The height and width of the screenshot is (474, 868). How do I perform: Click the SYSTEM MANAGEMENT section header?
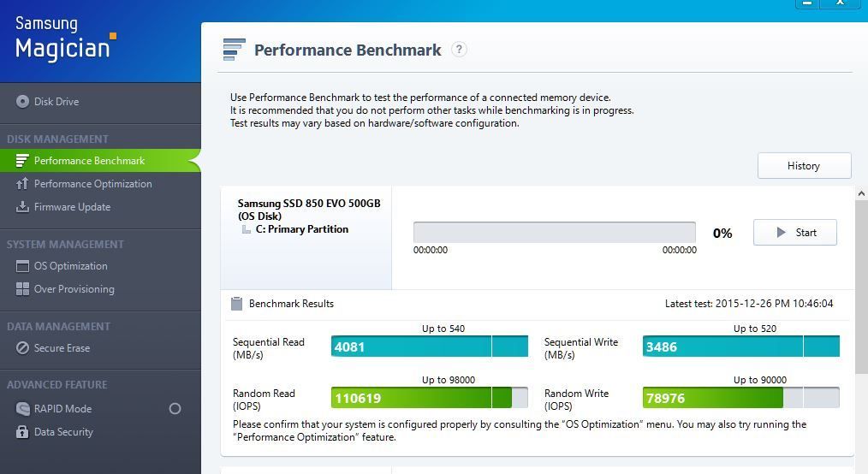(x=65, y=245)
